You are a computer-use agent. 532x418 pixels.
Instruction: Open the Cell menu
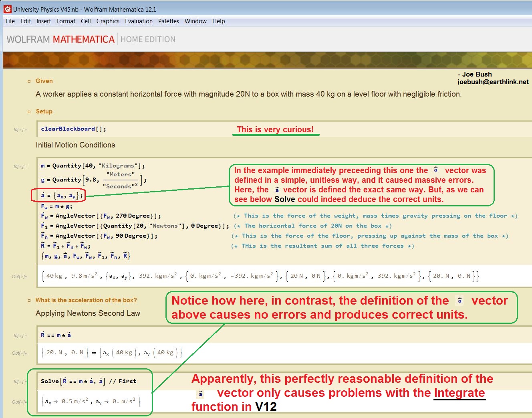click(86, 21)
